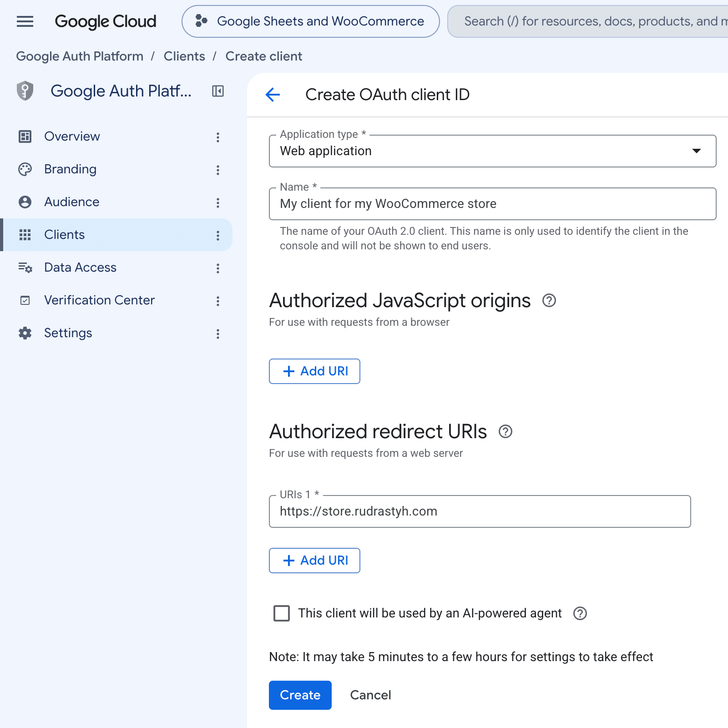Screen dimensions: 728x728
Task: Go to Audience in the sidebar
Action: 72,202
